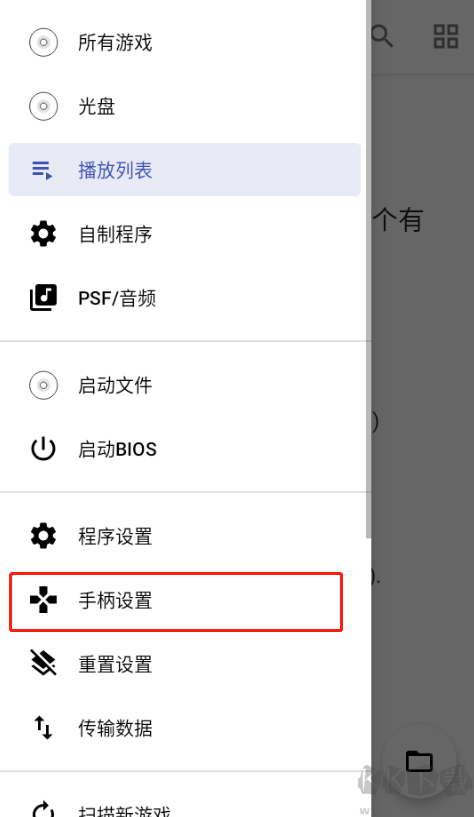Click the playlist icon beside 播放列表
The image size is (474, 817).
42,170
